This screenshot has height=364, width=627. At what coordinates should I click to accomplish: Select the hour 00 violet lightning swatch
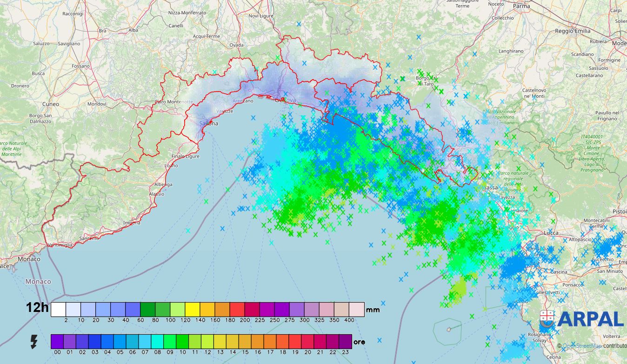point(57,342)
